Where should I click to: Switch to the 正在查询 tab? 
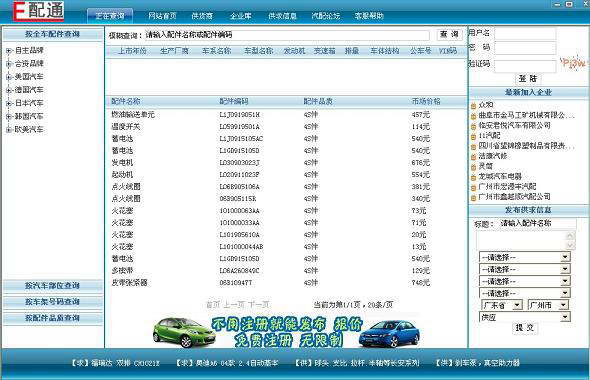[x=110, y=16]
